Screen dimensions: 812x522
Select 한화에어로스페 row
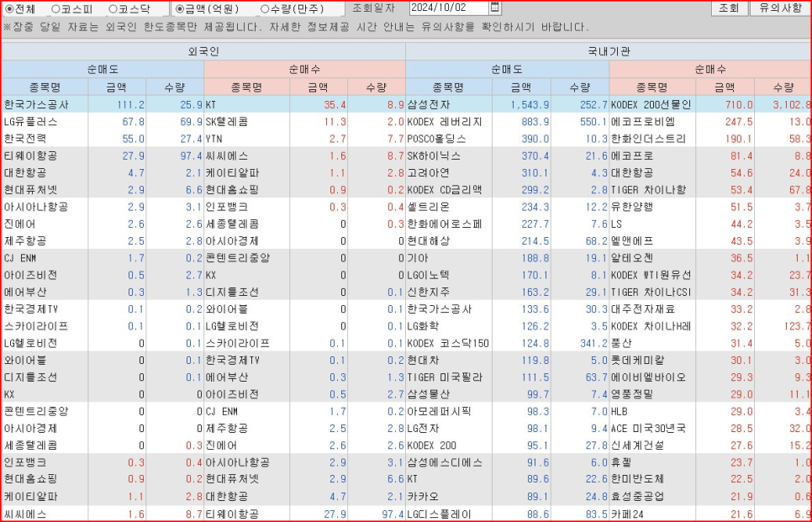click(507, 224)
